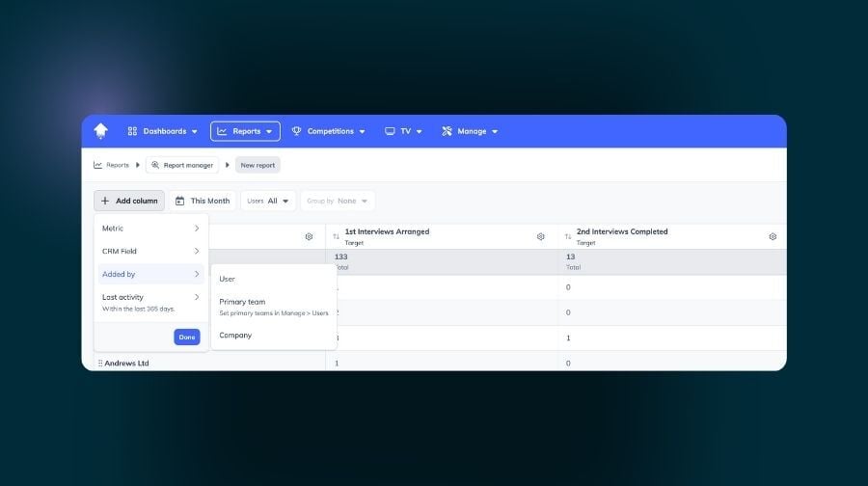
Task: Click sort arrows on 2nd Interviews Completed
Action: tap(568, 236)
